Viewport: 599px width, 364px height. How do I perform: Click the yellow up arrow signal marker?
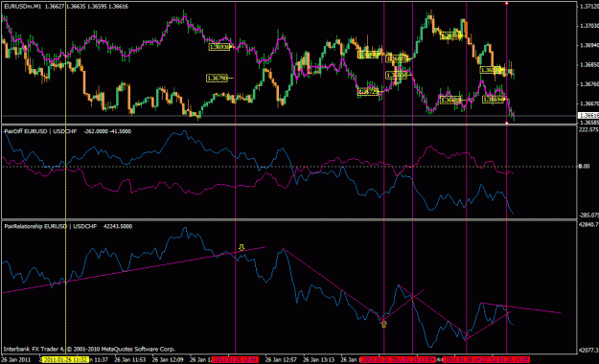point(384,325)
